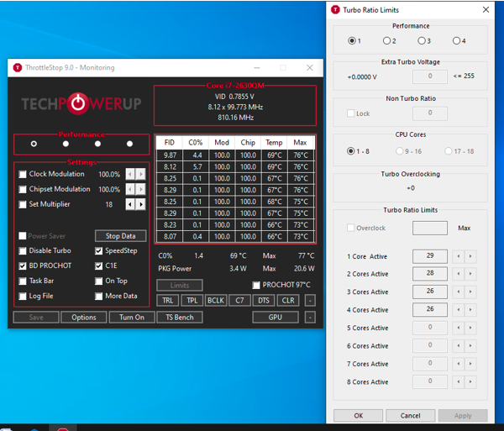The height and width of the screenshot is (431, 504).
Task: Select Performance profile 3 in Turbo Ratio Limits
Action: (x=422, y=41)
